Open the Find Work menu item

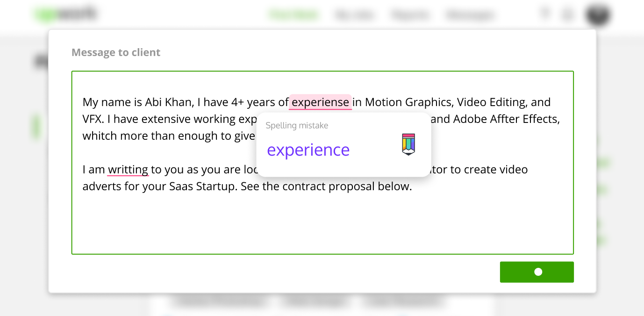click(x=293, y=15)
